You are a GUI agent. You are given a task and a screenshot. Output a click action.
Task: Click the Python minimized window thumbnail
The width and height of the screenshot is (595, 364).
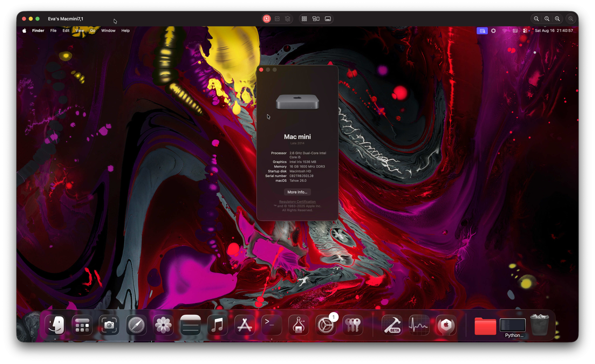pyautogui.click(x=513, y=325)
